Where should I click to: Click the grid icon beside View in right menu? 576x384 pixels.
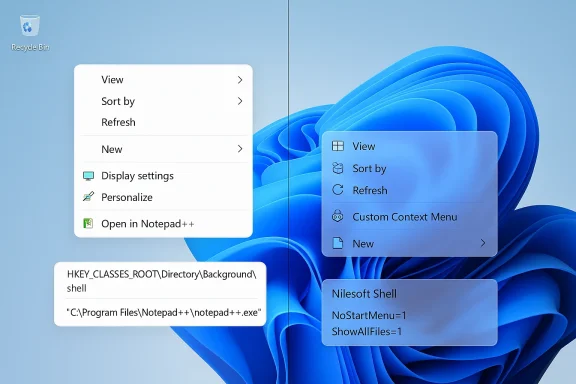click(x=338, y=146)
